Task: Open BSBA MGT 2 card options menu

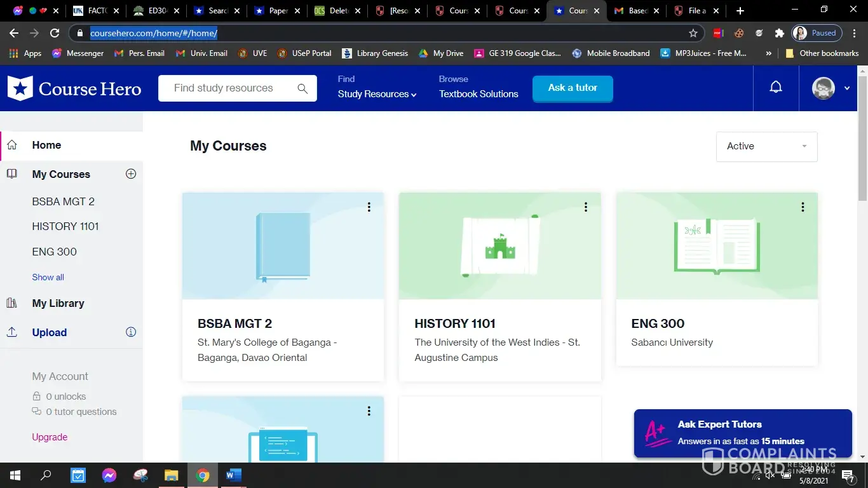Action: [x=369, y=207]
